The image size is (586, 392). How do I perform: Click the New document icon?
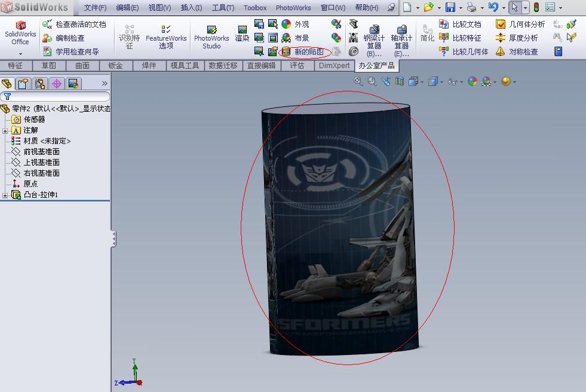coord(407,7)
